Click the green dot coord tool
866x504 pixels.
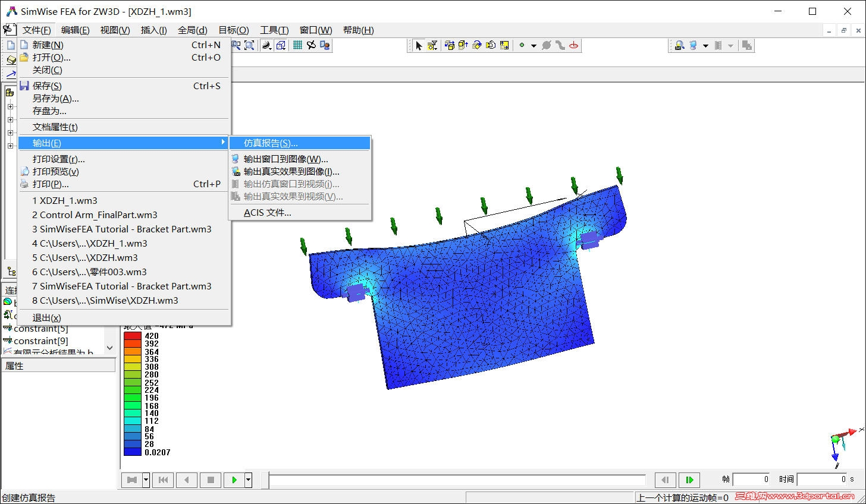522,45
